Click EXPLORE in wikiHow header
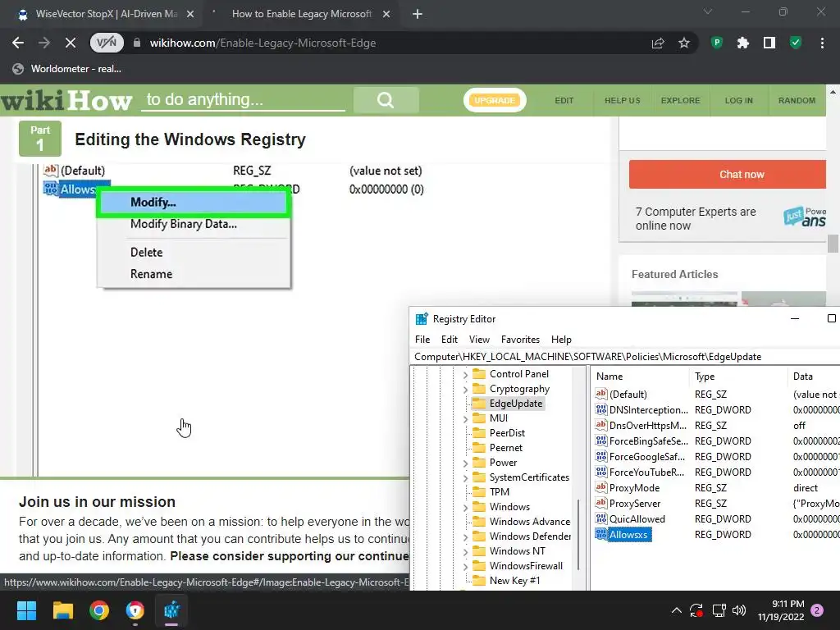 680,100
